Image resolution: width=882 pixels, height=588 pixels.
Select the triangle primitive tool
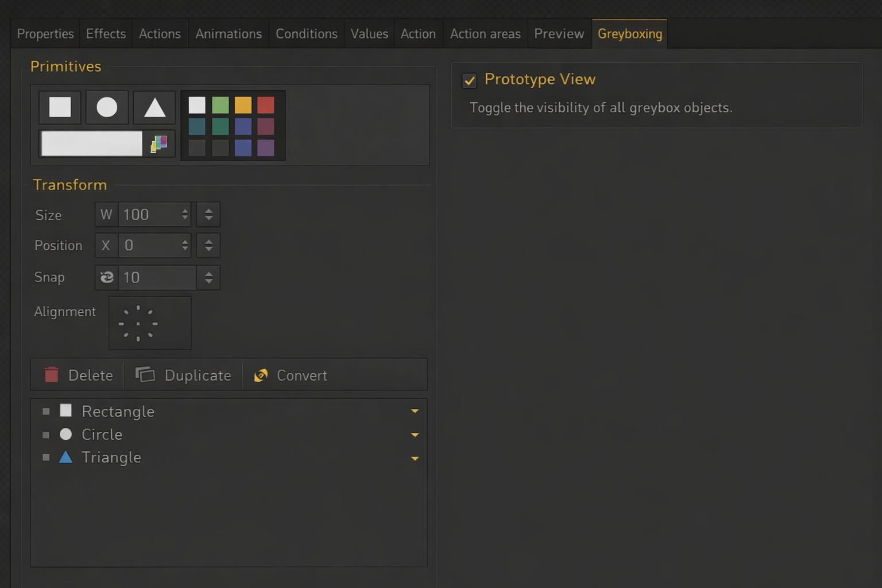[154, 107]
